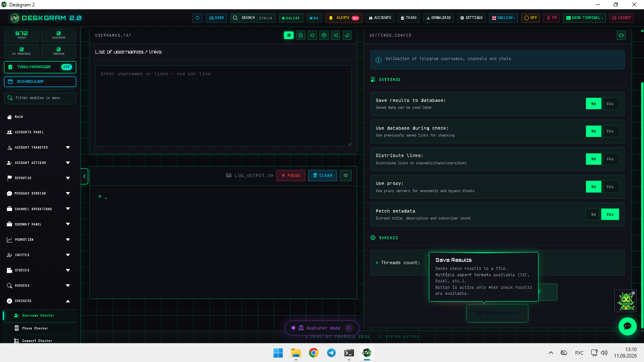Set Use proxy to Yes
Screen dimensions: 644x362
point(610,187)
